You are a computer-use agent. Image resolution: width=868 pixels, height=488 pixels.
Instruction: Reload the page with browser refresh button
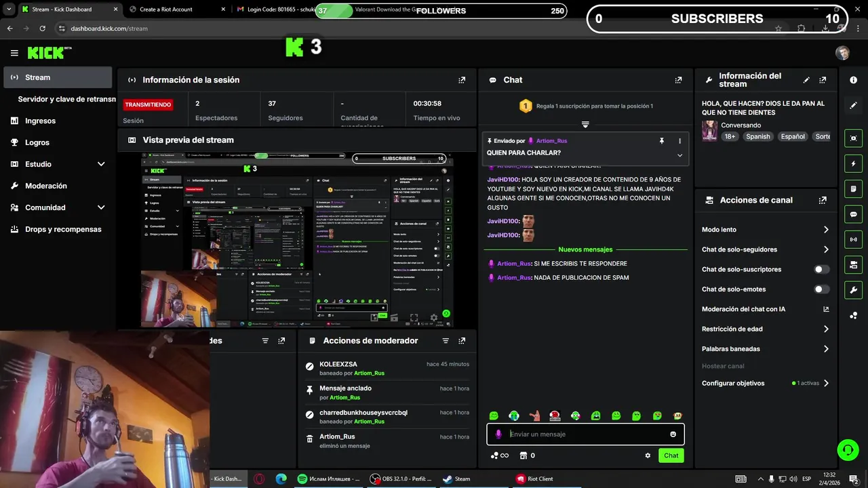42,28
